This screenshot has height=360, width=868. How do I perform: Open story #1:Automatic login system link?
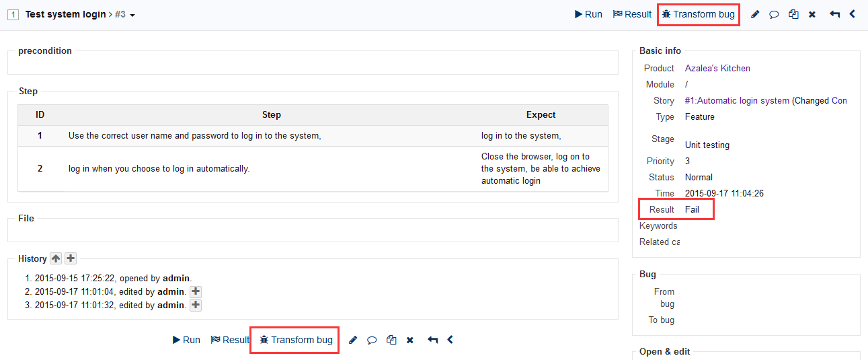(737, 100)
